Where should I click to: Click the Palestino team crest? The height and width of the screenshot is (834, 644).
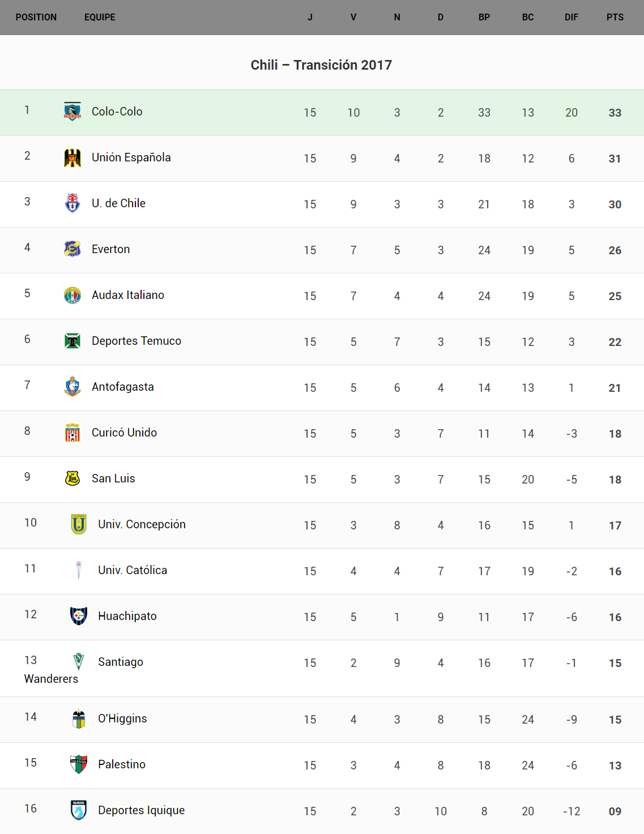[x=79, y=764]
